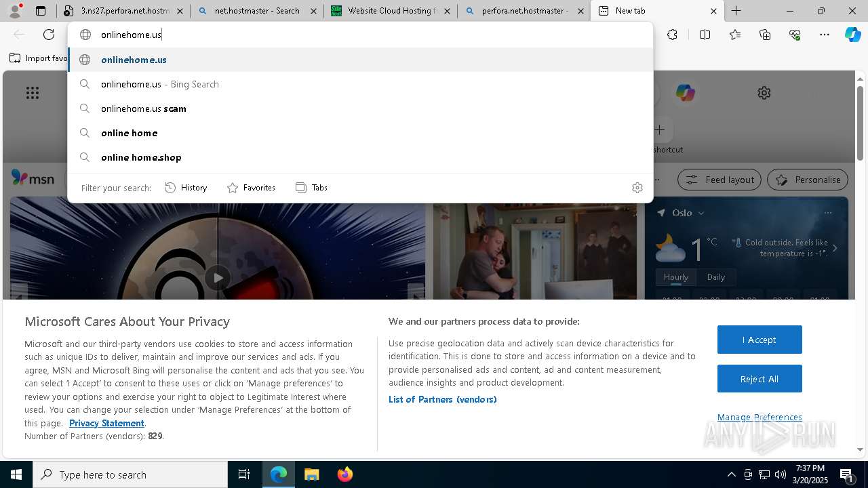
Task: Add shortcut with plus tile
Action: point(660,129)
